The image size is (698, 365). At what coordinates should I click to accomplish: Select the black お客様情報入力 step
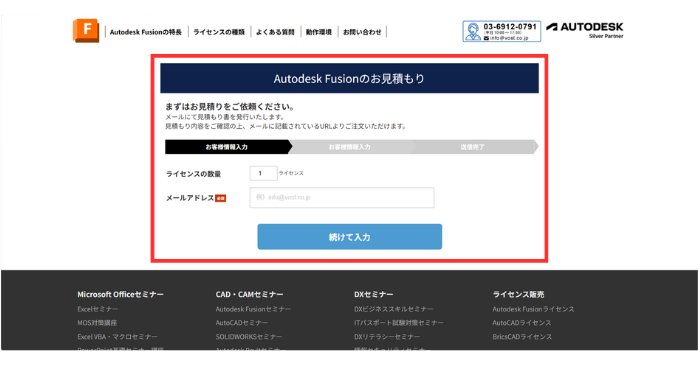tap(228, 147)
